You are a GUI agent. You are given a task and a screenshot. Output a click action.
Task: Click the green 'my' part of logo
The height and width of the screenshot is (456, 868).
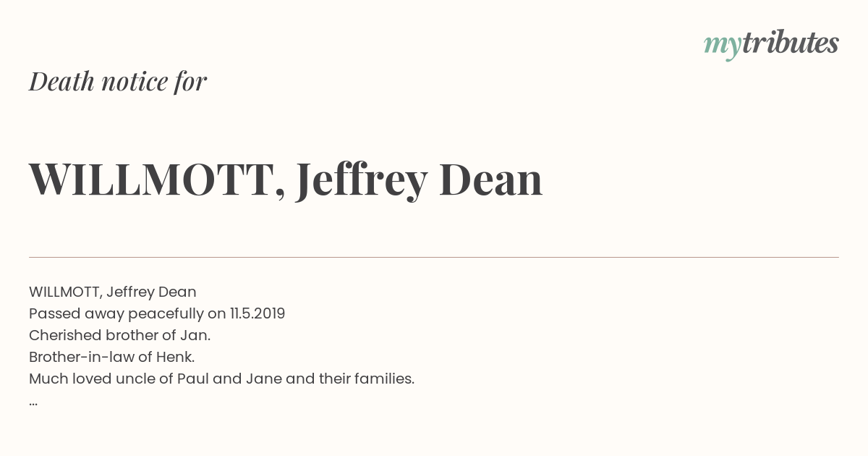coord(722,46)
